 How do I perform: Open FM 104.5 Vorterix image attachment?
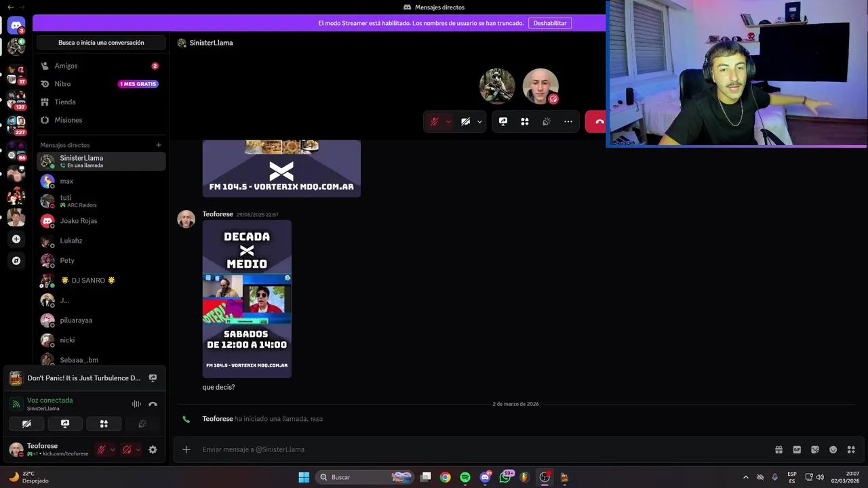281,169
